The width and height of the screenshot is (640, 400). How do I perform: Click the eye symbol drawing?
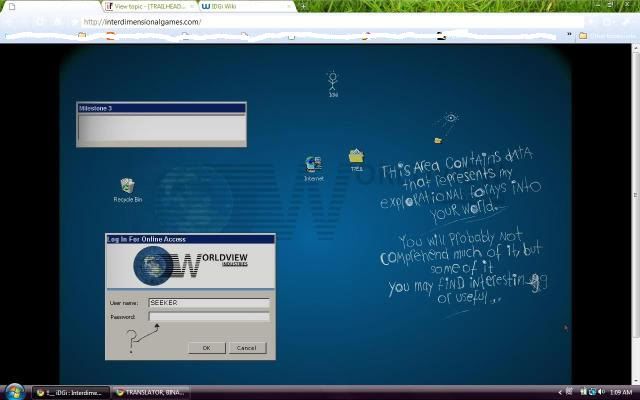pos(451,119)
